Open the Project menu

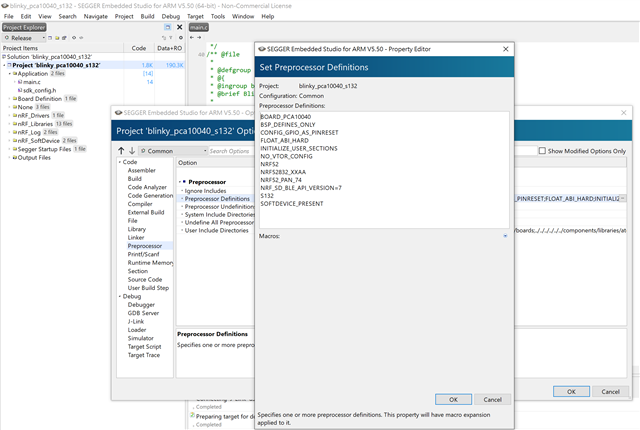(x=124, y=16)
